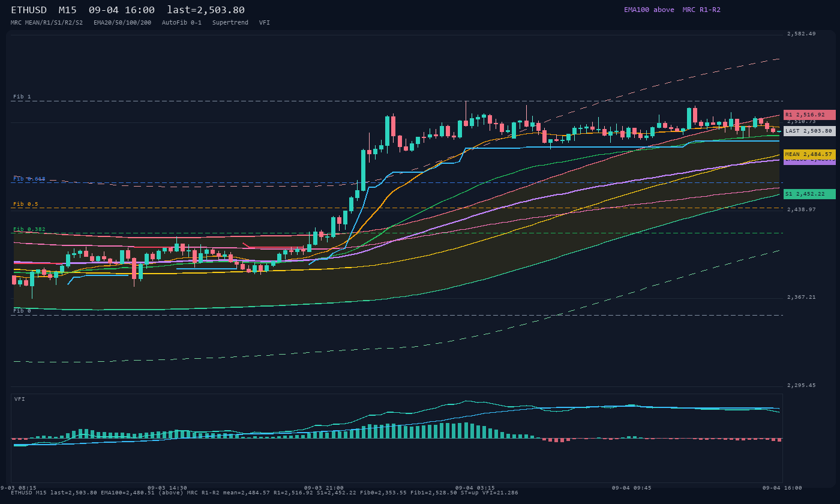Viewport: 840px width, 504px height.
Task: Click the MRC R1-R2 status text
Action: [701, 10]
